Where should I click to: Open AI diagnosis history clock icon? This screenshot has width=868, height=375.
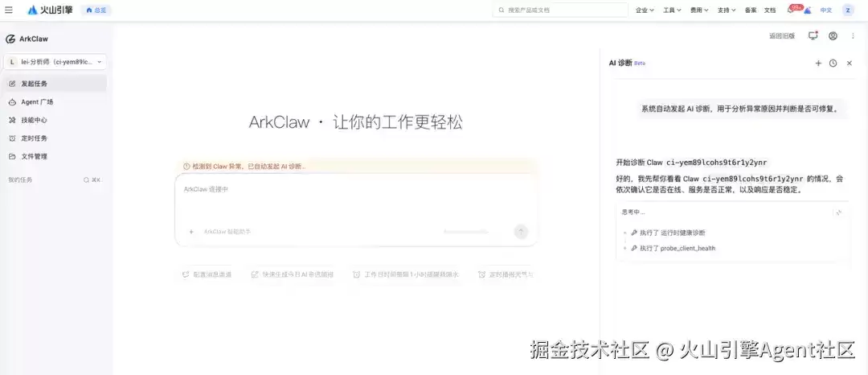(833, 63)
